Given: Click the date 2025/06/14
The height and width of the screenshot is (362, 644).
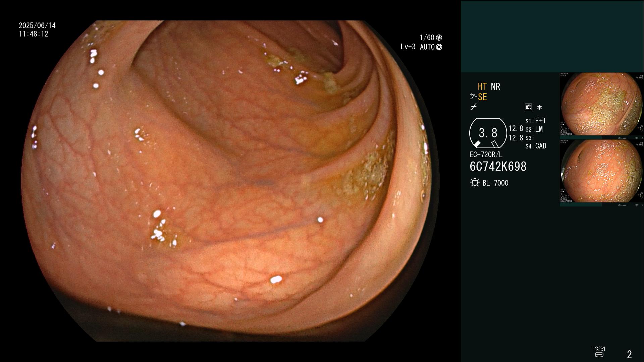Looking at the screenshot, I should tap(37, 25).
